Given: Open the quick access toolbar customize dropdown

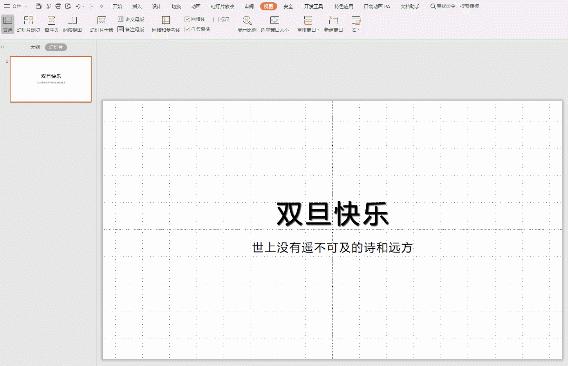Looking at the screenshot, I should tap(102, 6).
